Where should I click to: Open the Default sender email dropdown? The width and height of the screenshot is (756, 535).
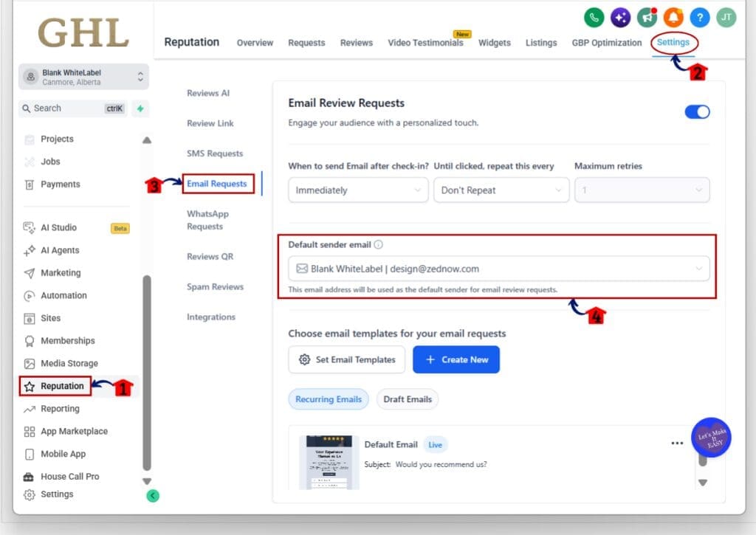click(499, 269)
